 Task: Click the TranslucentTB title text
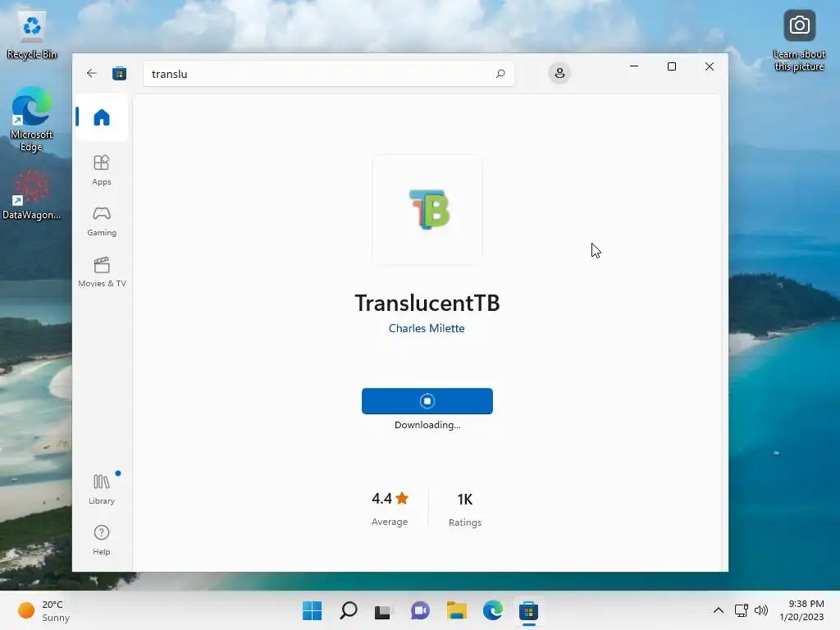pos(427,303)
